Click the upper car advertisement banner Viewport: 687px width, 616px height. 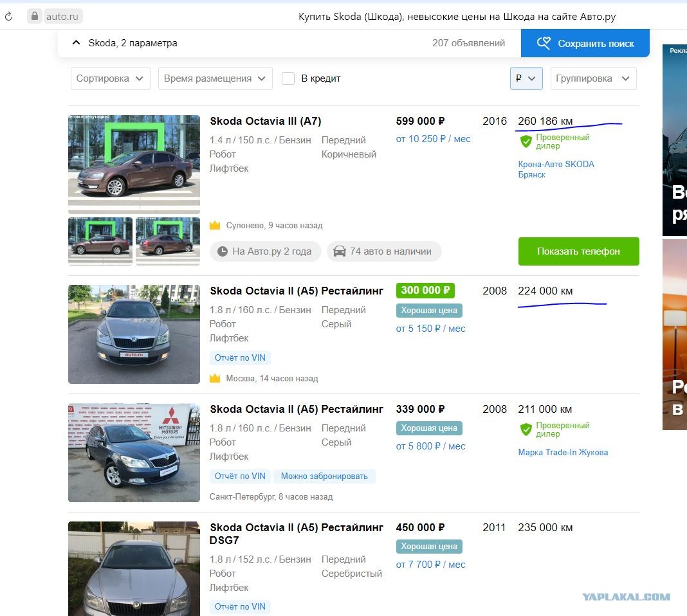pos(675,140)
